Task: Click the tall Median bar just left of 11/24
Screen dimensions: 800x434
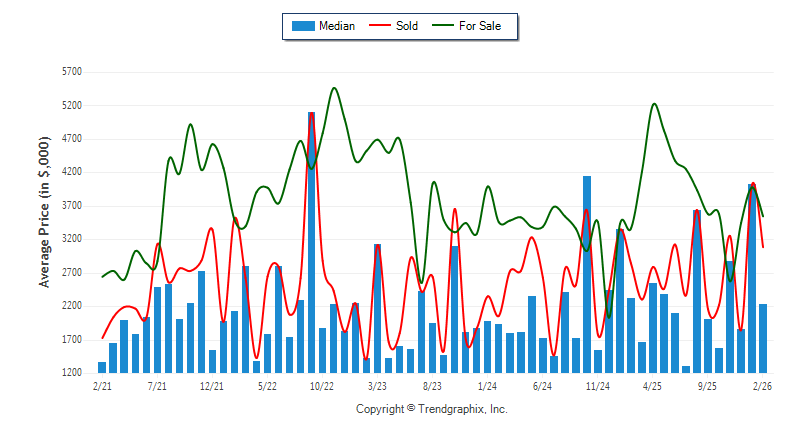Action: (587, 272)
